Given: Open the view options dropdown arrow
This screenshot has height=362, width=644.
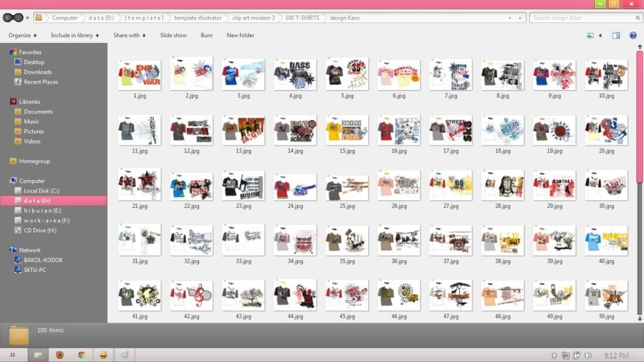Looking at the screenshot, I should pyautogui.click(x=601, y=36).
